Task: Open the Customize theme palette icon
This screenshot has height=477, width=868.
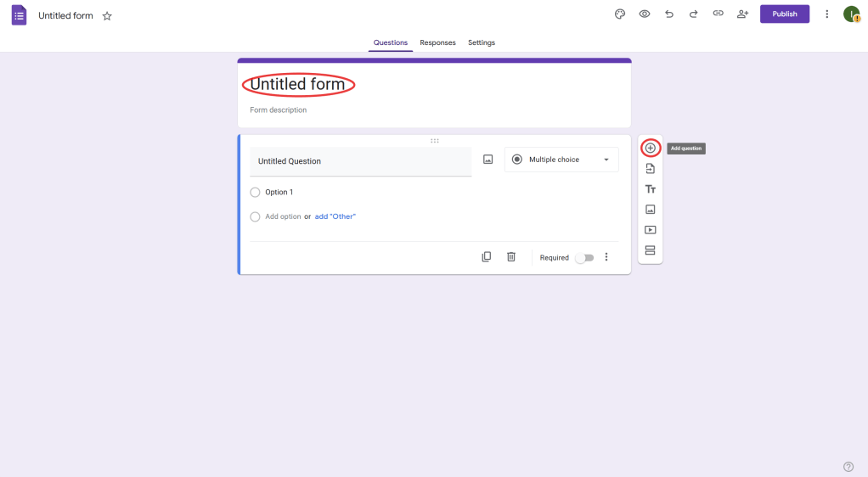Action: pyautogui.click(x=620, y=14)
